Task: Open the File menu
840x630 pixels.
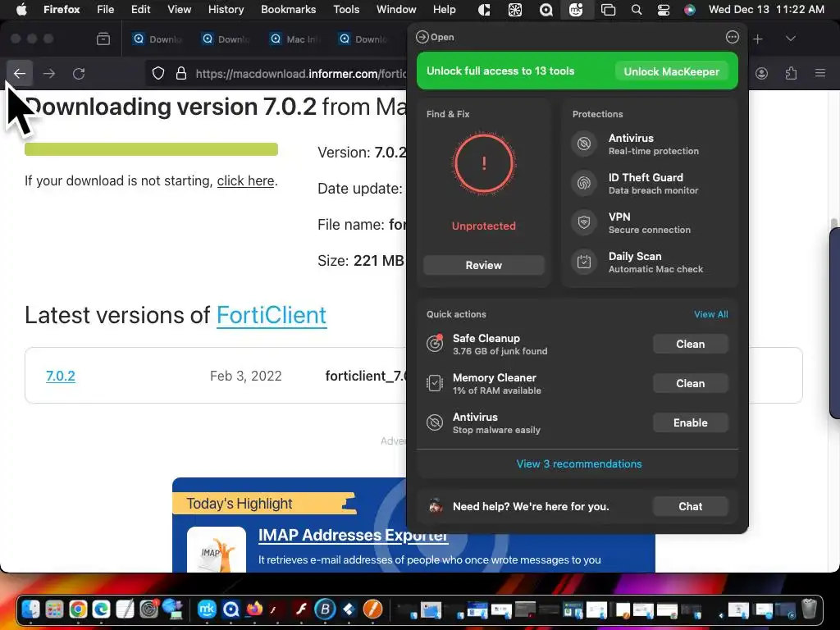Action: 106,10
